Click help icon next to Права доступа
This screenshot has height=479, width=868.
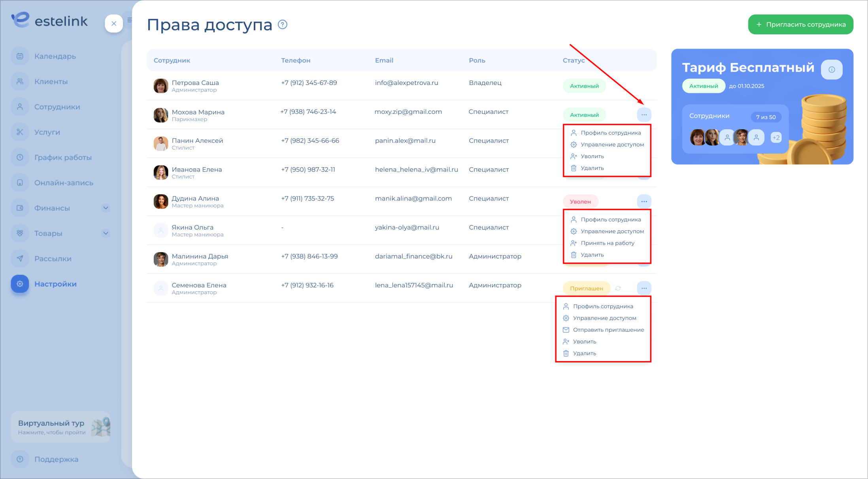click(283, 25)
